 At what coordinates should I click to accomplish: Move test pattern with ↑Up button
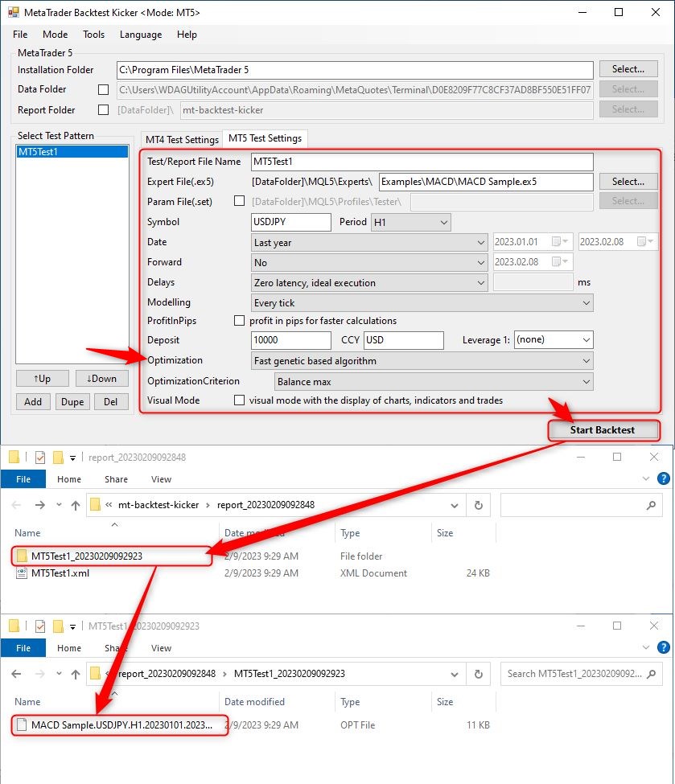(x=43, y=379)
